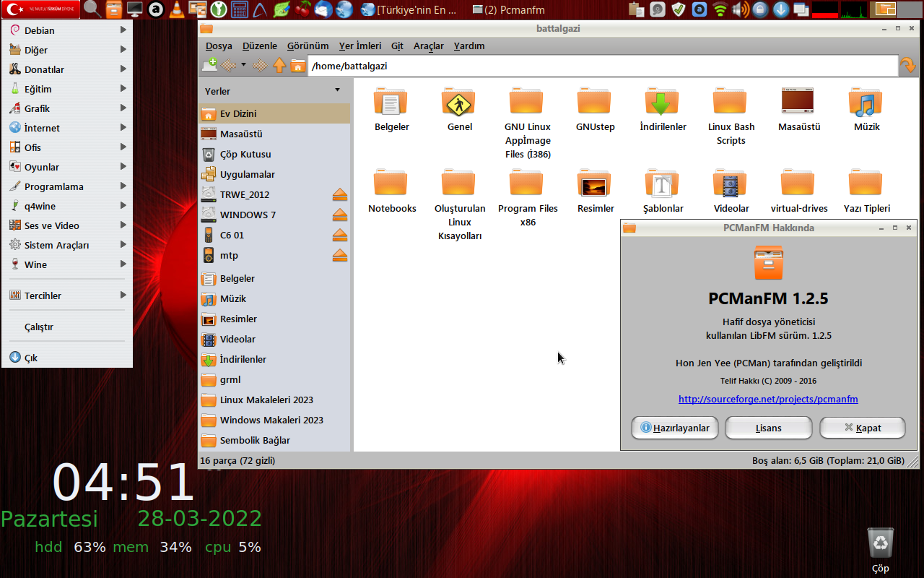
Task: Open the sourceforge.net pcmanfm link
Action: coord(768,399)
